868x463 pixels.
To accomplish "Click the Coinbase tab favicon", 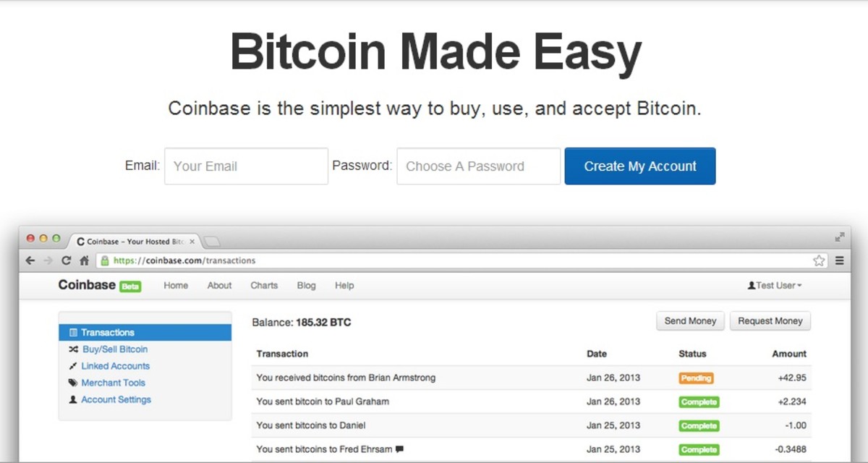I will coord(80,242).
